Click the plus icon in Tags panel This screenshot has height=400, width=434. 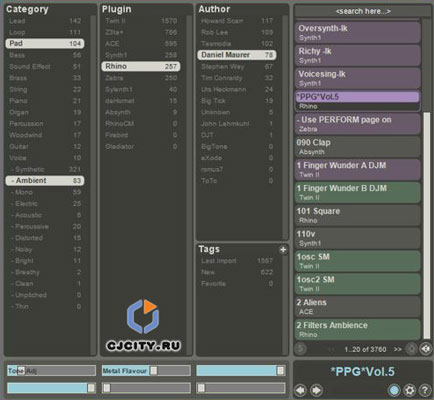(x=283, y=249)
